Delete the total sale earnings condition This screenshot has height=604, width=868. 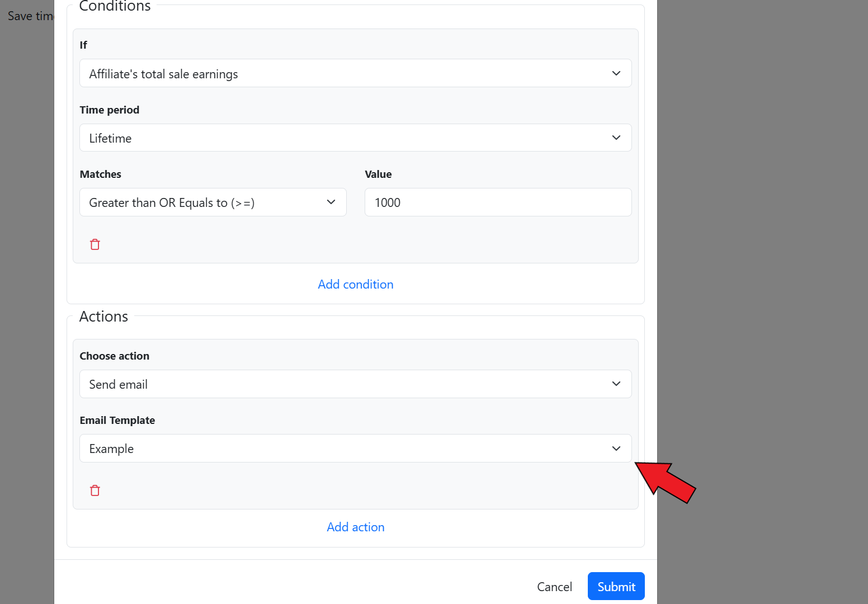point(95,244)
